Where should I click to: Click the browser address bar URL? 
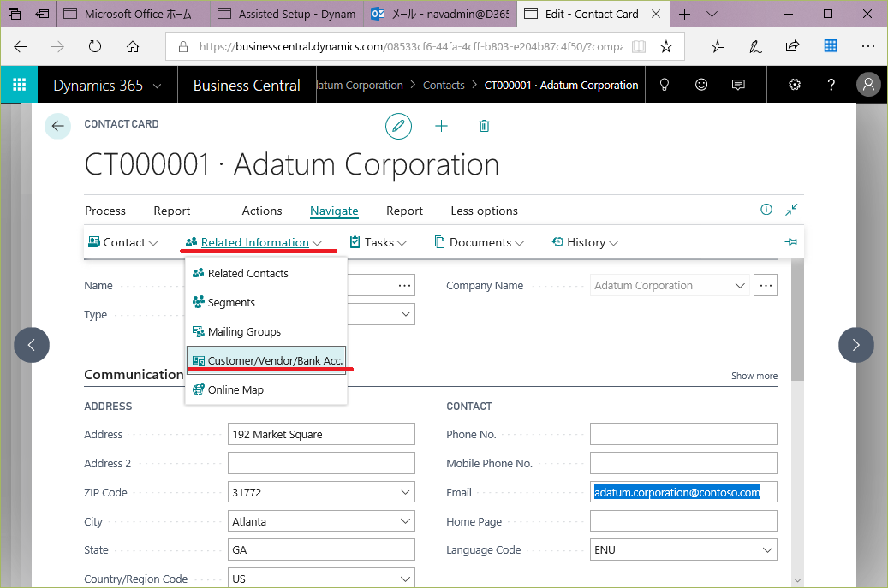click(410, 46)
